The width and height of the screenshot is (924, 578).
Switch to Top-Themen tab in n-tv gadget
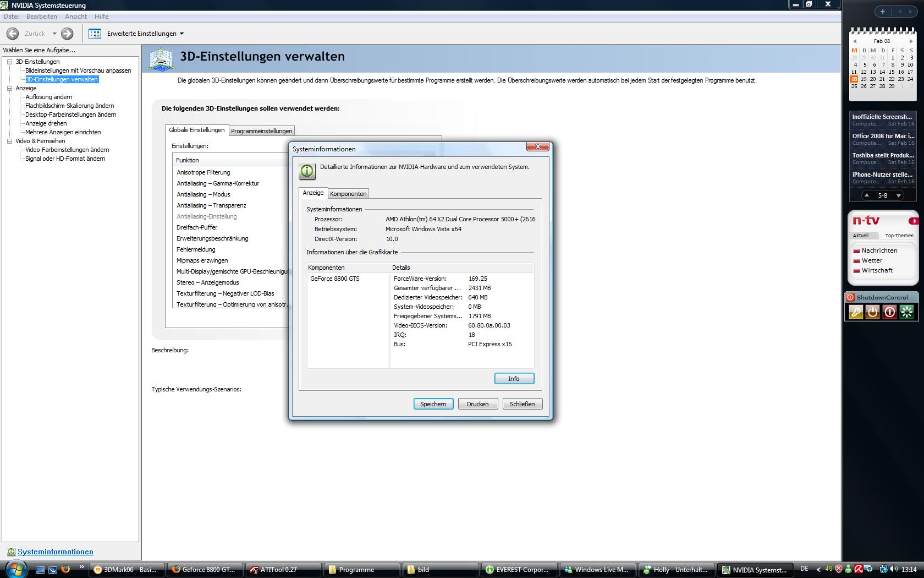[899, 236]
